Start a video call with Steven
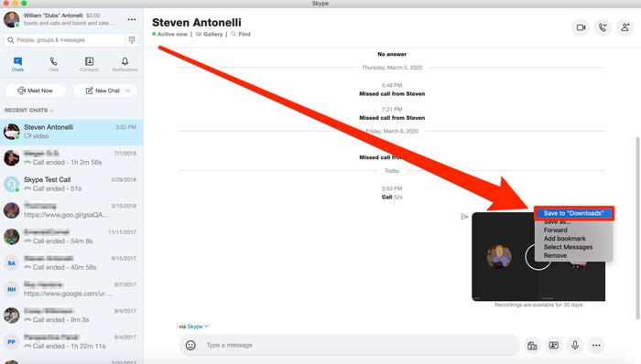Screen dimensions: 641x364 point(581,27)
